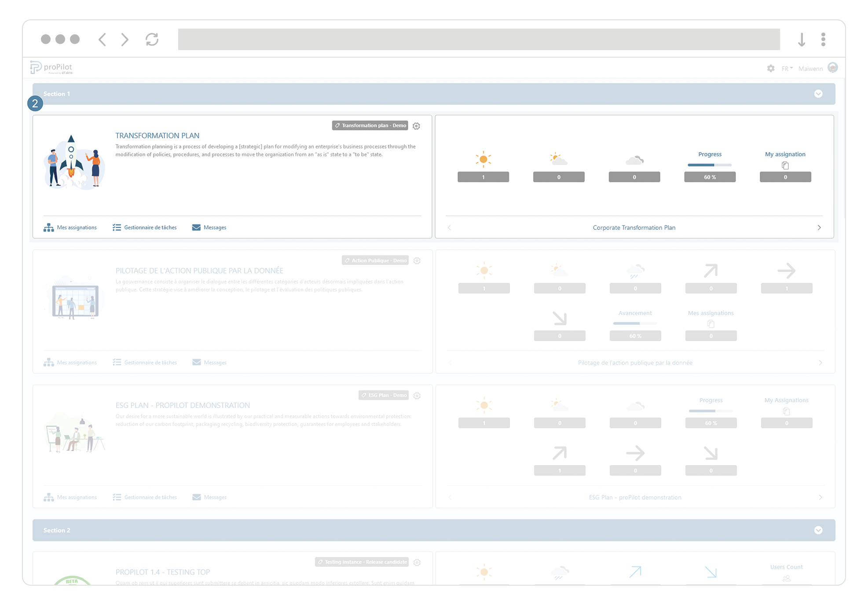The width and height of the screenshot is (868, 609).
Task: Open Messages for the Transformation Plan card
Action: pos(209,227)
